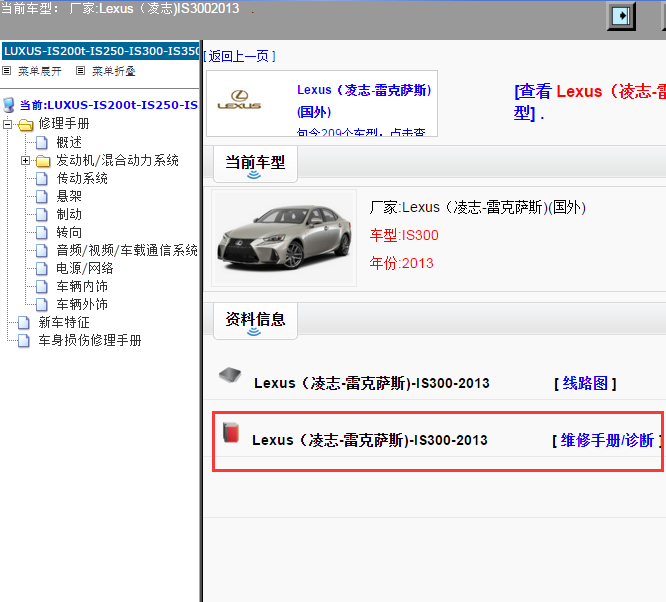Select the 当前:LUXUS-IS200t-IS250-IS root node
The image size is (666, 602).
[x=109, y=105]
